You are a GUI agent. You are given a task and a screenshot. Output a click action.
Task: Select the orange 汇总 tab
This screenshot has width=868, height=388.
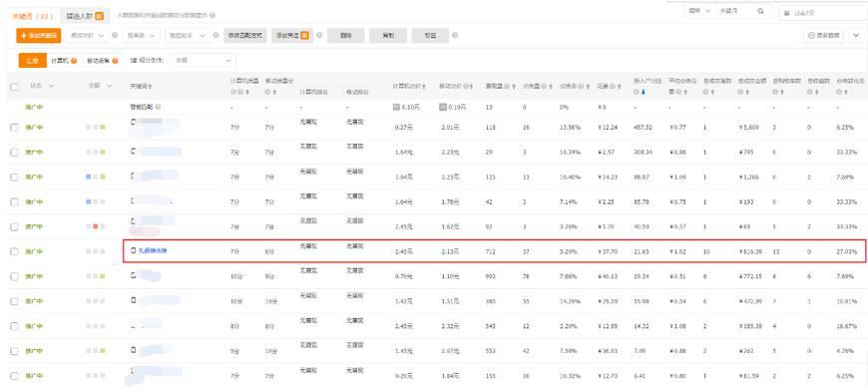[x=32, y=60]
